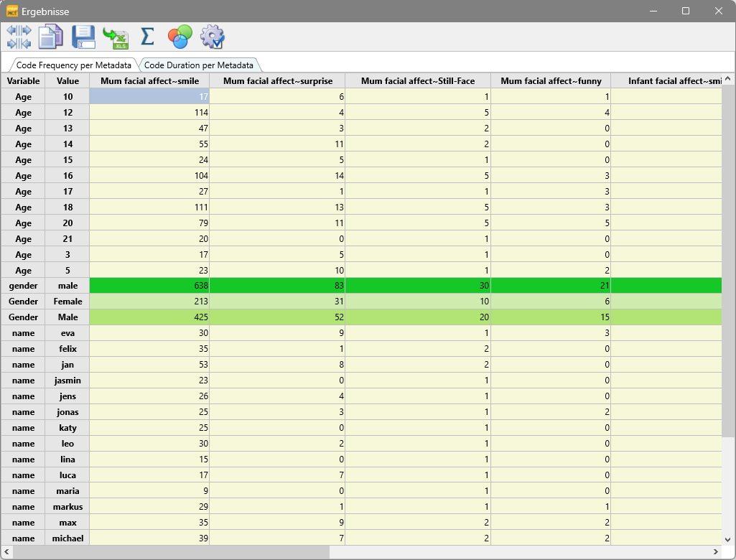Click the markus value cell
This screenshot has height=560, width=736.
coord(67,506)
